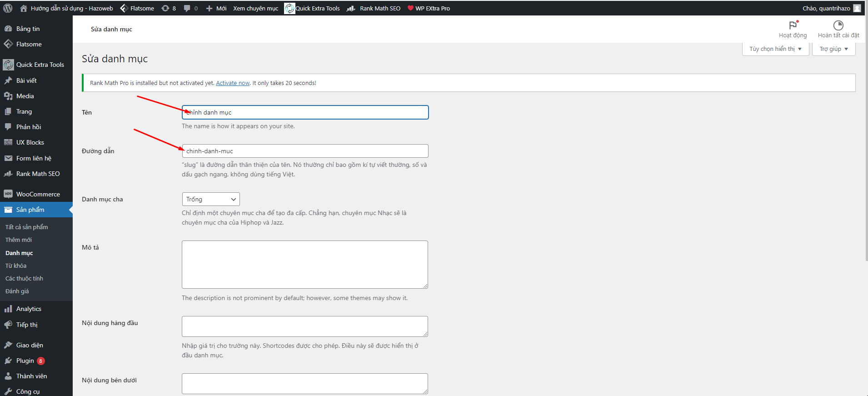Click the Hoàn tất cài đặt icon
Image resolution: width=868 pixels, height=396 pixels.
tap(838, 25)
